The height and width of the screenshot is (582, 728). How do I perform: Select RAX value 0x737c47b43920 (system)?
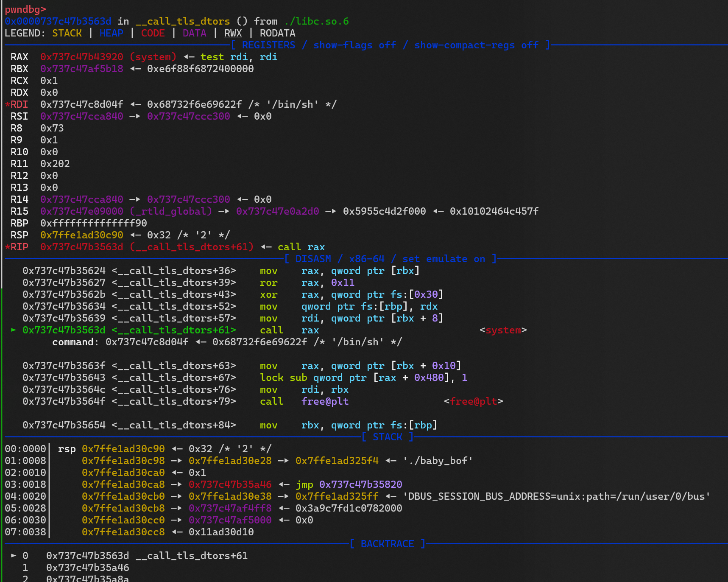pyautogui.click(x=108, y=57)
